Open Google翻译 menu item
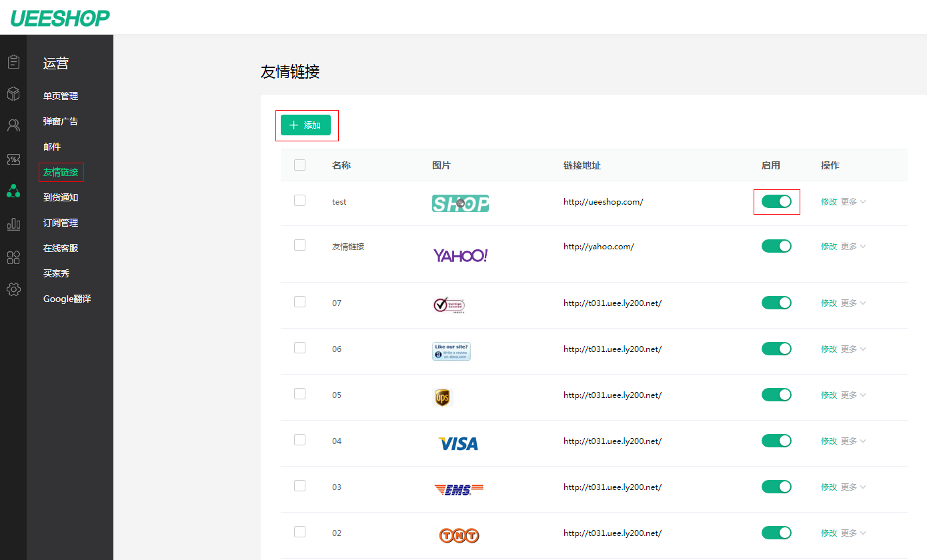Image resolution: width=927 pixels, height=560 pixels. tap(67, 299)
